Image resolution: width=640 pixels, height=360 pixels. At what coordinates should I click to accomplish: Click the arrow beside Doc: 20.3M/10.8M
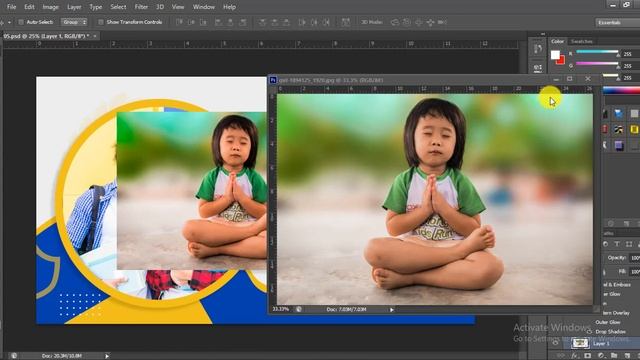point(107,356)
